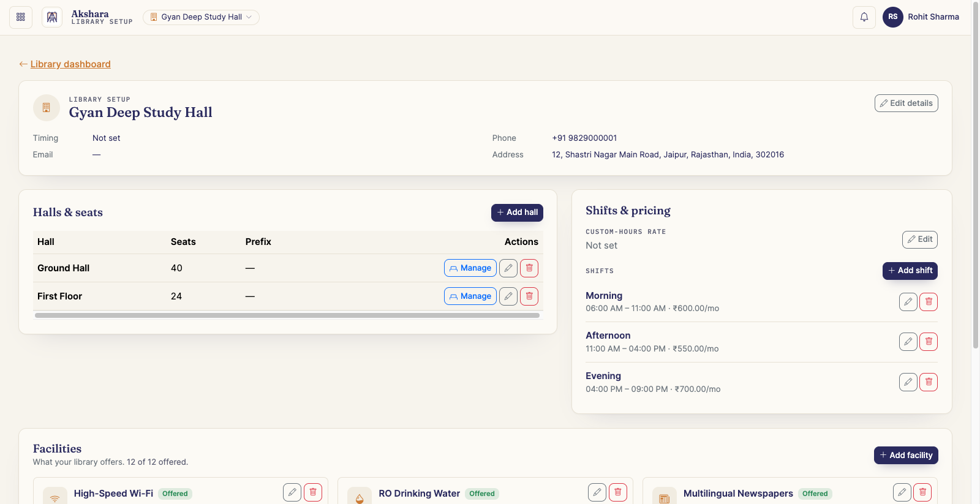Delete the High-Speed Wi-Fi facility
The image size is (980, 504).
click(x=313, y=492)
